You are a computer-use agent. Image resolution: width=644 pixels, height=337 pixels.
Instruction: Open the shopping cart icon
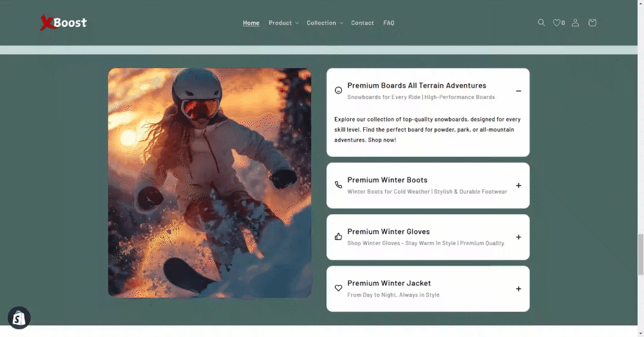[x=592, y=23]
